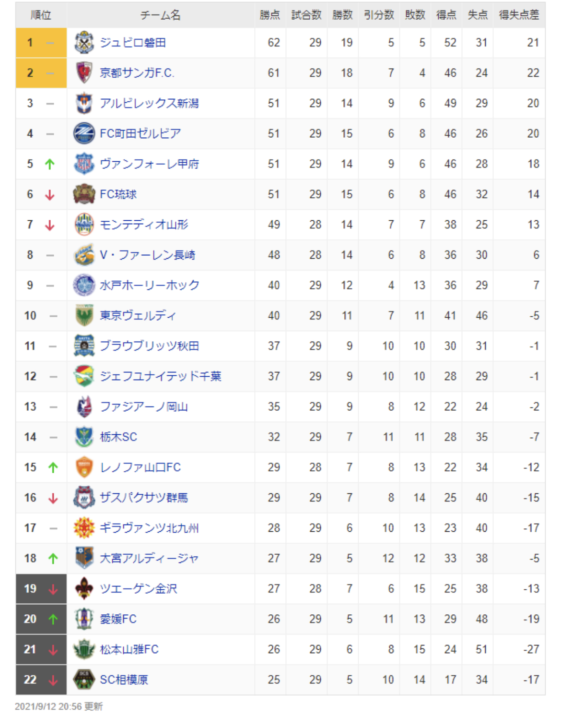Open the ジェフユナイテッド千葉 team link
This screenshot has height=728, width=561.
[x=161, y=376]
